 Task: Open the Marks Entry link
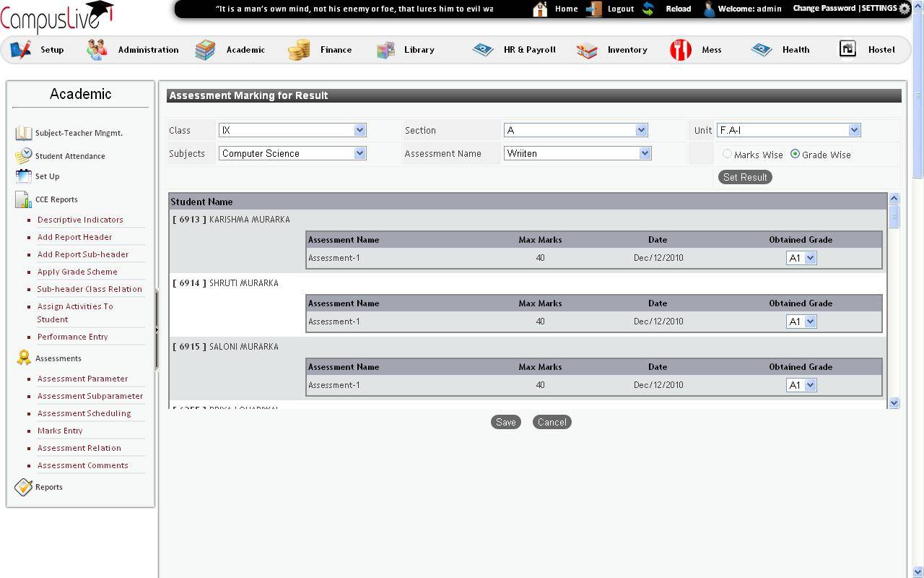[x=60, y=431]
